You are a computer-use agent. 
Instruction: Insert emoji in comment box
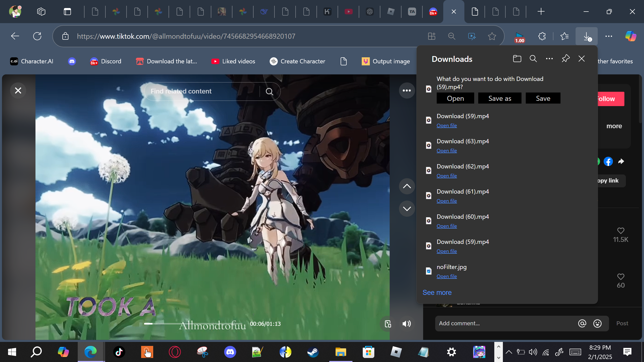click(x=597, y=324)
